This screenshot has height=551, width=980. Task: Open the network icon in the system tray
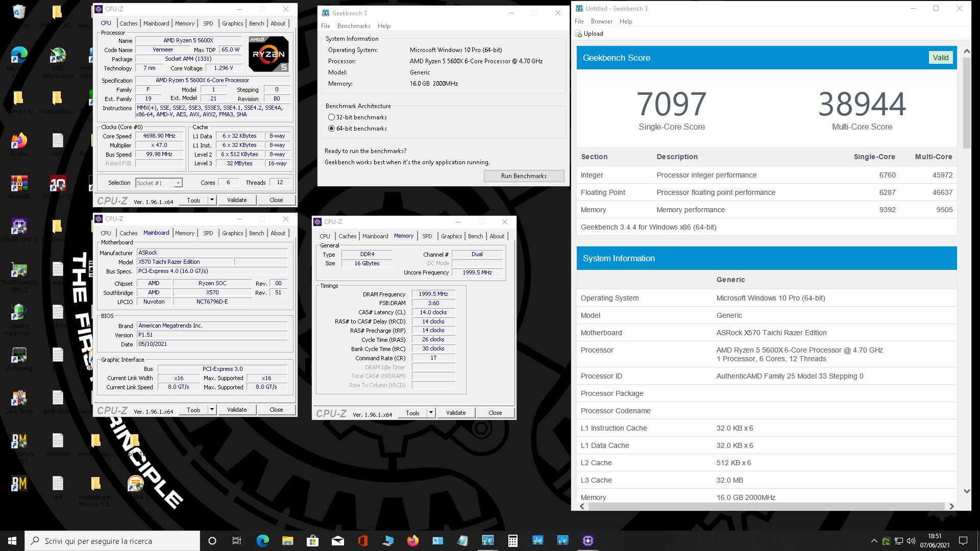pyautogui.click(x=899, y=541)
